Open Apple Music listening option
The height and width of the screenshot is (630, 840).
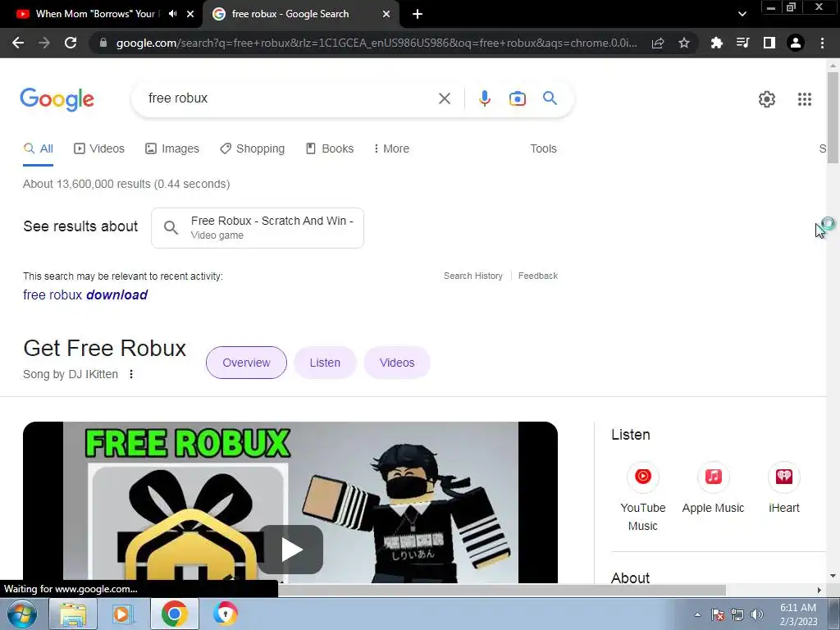[x=713, y=487]
